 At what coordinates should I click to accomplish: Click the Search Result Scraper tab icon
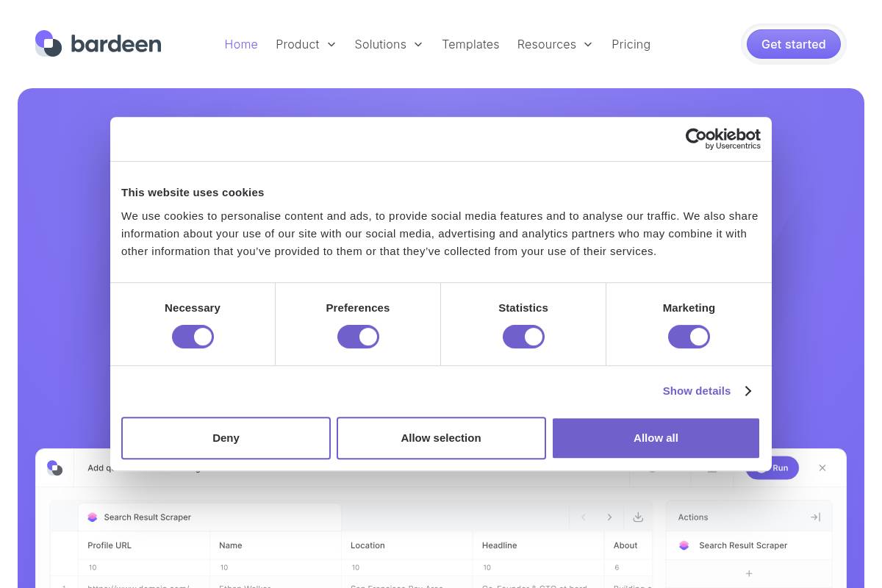tap(92, 517)
